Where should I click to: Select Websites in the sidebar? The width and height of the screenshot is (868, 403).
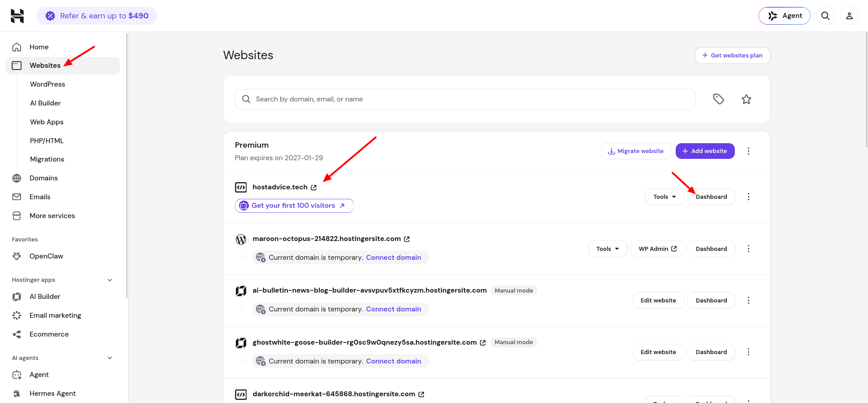63,66
